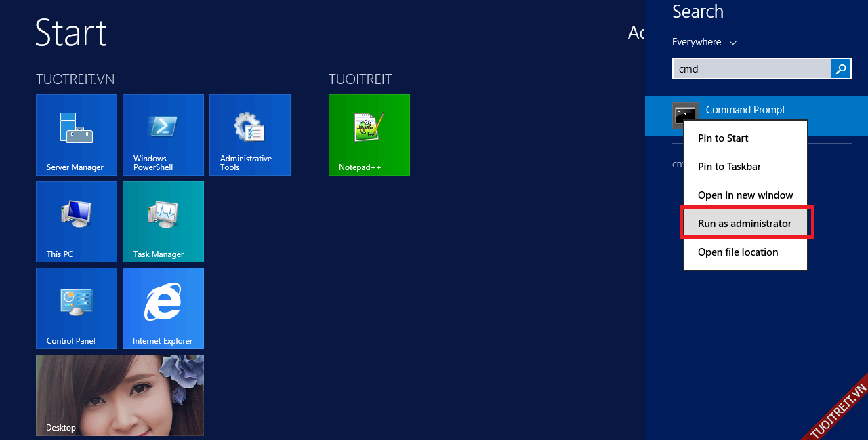Choose Pin to Taskbar option
Screen dimensions: 868x440
click(729, 167)
